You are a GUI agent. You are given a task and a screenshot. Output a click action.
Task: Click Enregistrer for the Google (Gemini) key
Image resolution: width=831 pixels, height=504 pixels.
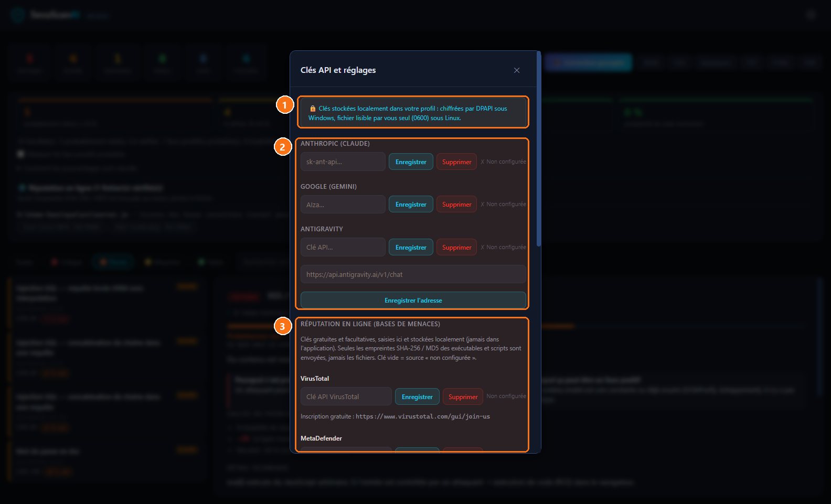(x=411, y=205)
